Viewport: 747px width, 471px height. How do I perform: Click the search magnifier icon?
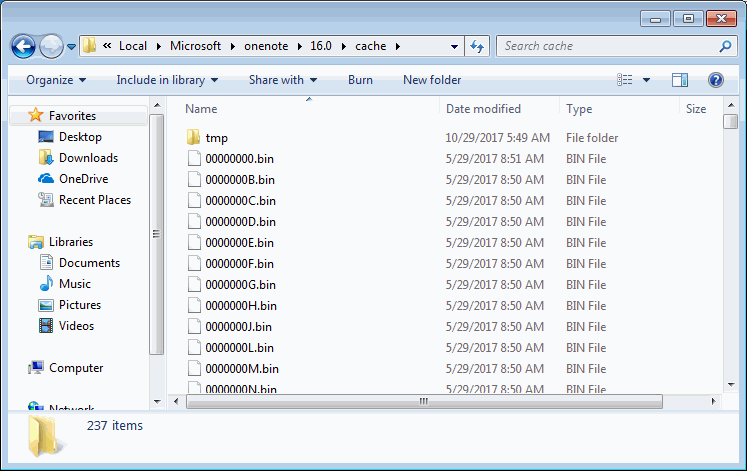click(725, 46)
